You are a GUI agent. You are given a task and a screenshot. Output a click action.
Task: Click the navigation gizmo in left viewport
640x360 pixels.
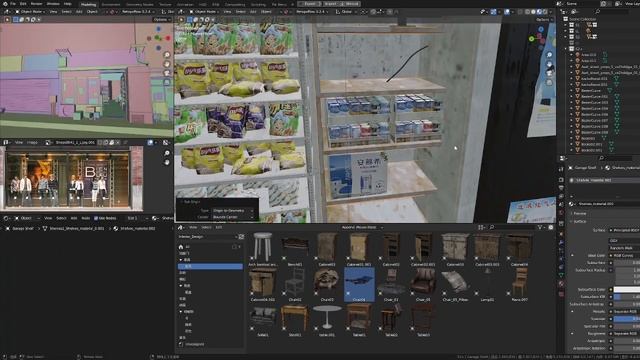point(159,38)
